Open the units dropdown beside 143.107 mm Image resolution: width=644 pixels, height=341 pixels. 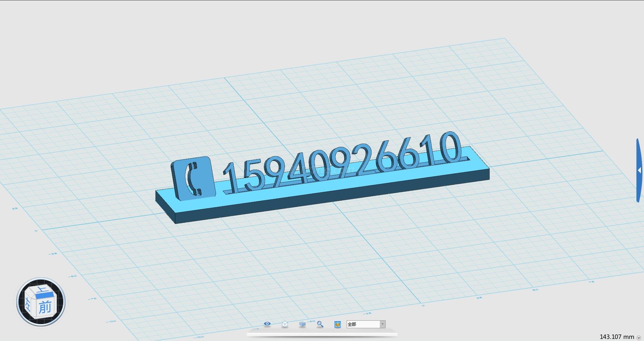[638, 338]
